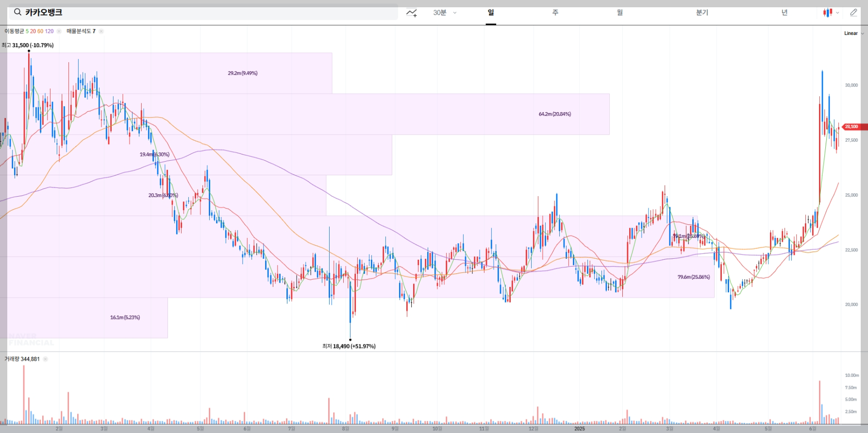Click the 79.6m(25.86%) volume profile label
This screenshot has height=433, width=868.
694,277
